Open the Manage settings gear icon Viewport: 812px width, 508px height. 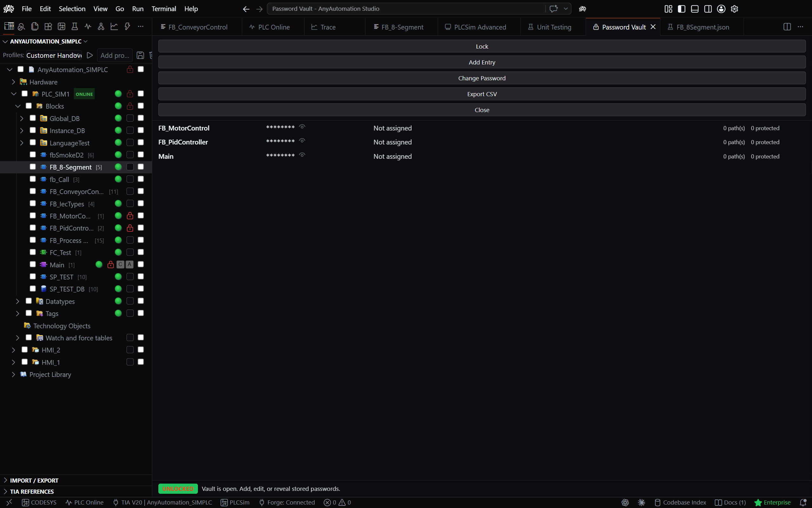point(735,9)
